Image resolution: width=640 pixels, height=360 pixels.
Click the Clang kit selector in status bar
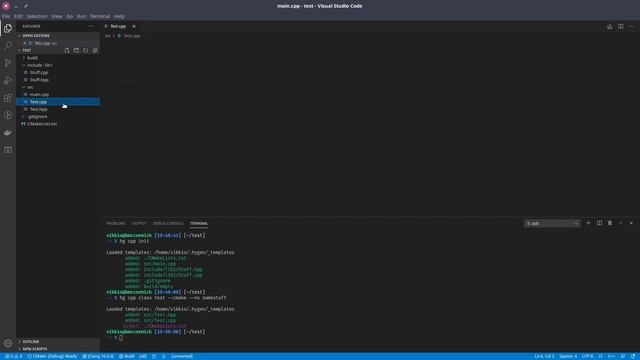(98, 356)
